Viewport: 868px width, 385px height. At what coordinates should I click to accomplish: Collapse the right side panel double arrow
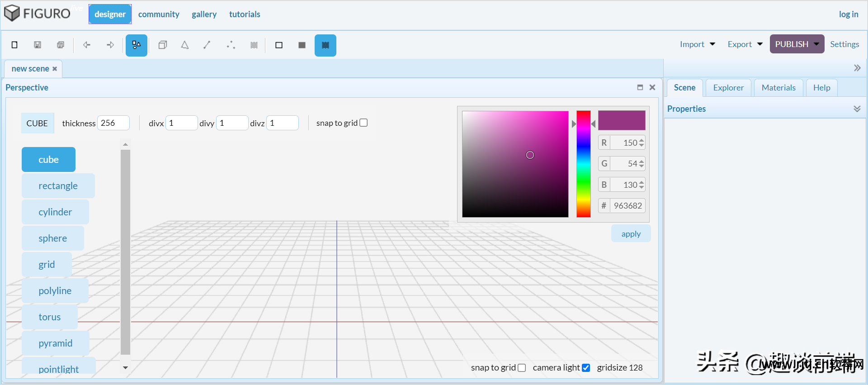pyautogui.click(x=857, y=68)
